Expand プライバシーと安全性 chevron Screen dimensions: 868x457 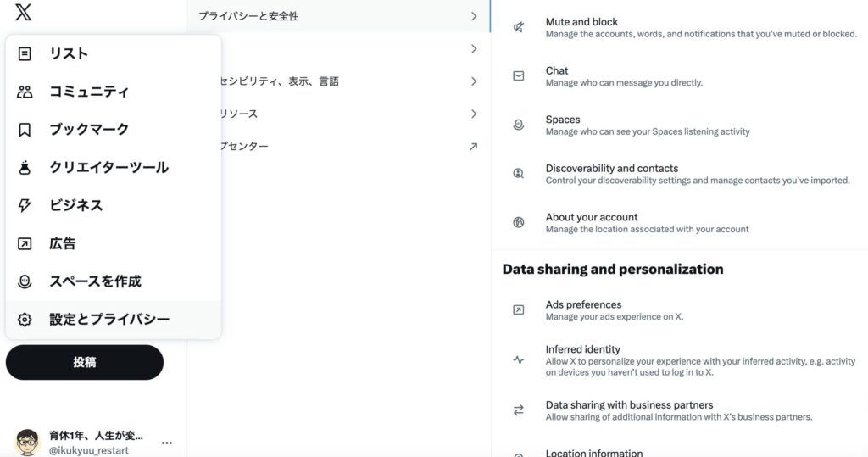point(473,16)
